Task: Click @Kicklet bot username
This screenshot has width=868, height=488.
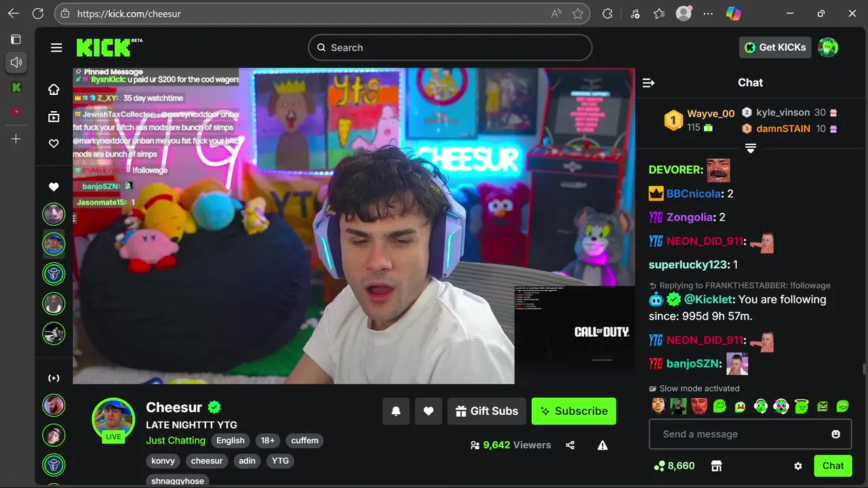Action: 708,300
